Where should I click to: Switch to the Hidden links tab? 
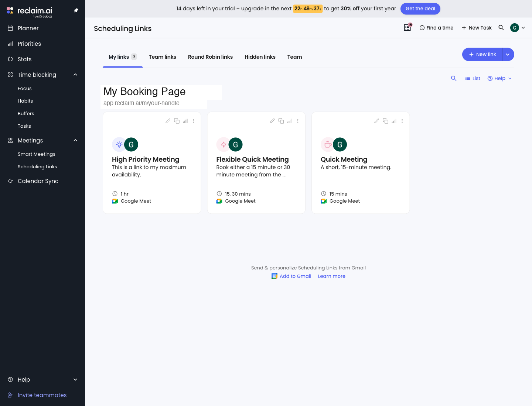pyautogui.click(x=260, y=57)
